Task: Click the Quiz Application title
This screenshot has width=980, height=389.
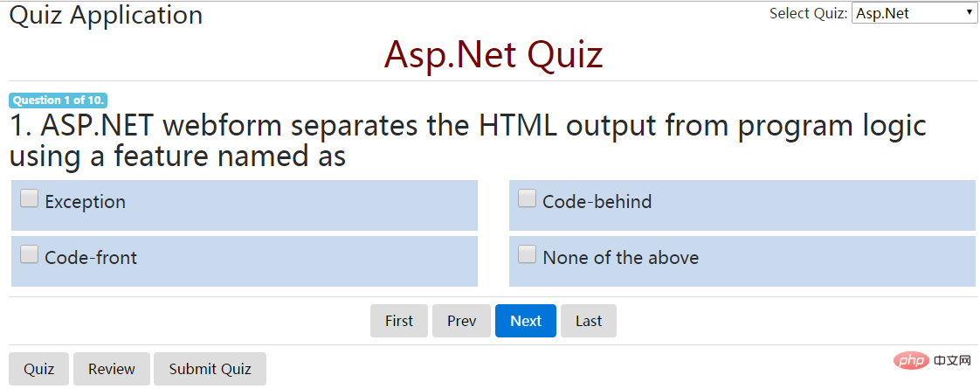Action: click(x=106, y=15)
